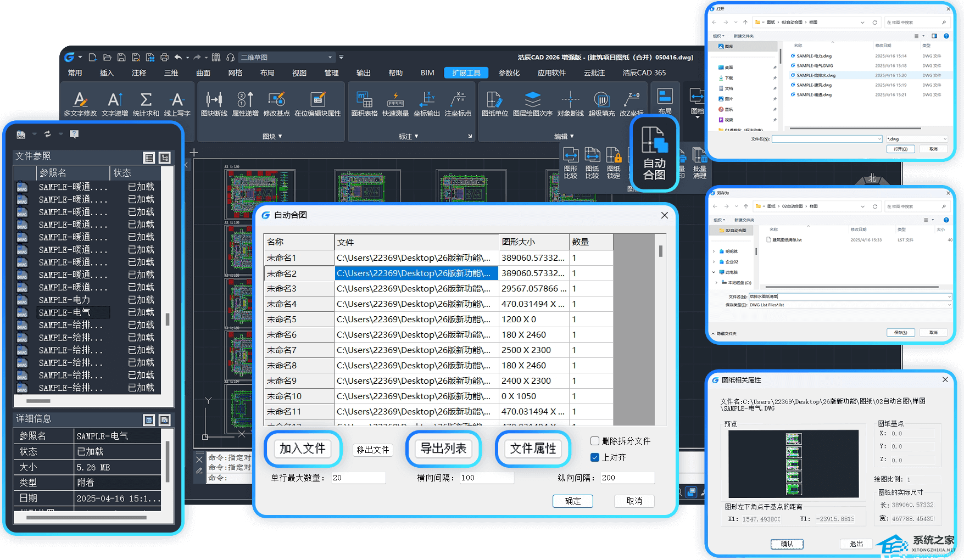Click the 图块断线 tool icon
The height and width of the screenshot is (560, 964).
coord(214,100)
